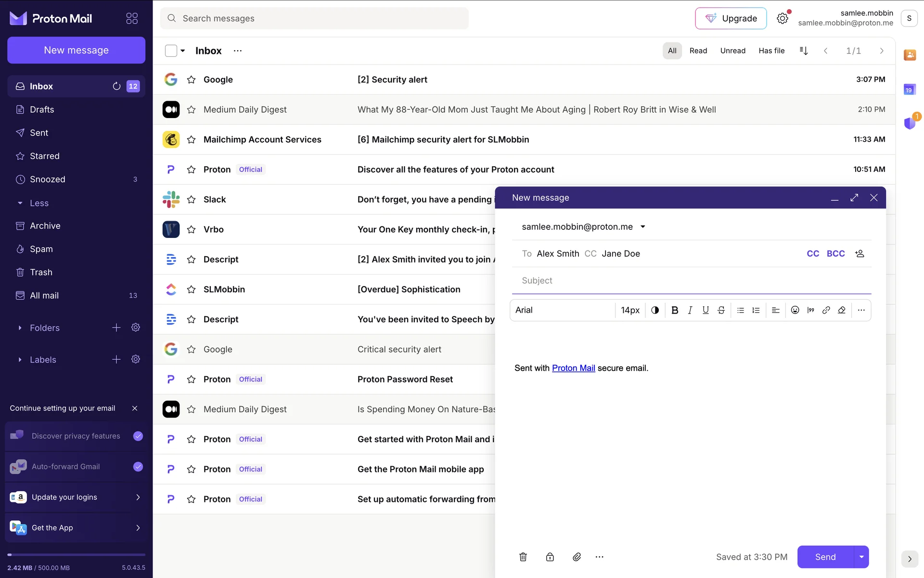924x578 pixels.
Task: Toggle bold formatting in composer toolbar
Action: [675, 310]
